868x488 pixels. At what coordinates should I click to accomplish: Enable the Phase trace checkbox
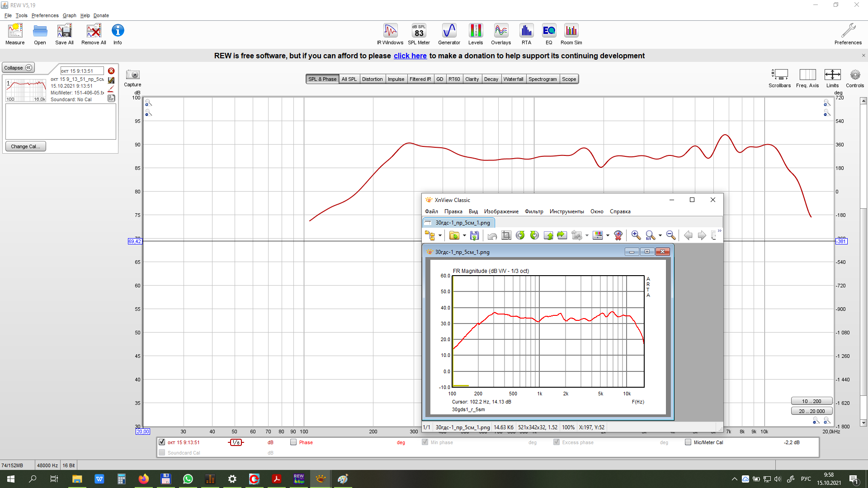tap(293, 442)
